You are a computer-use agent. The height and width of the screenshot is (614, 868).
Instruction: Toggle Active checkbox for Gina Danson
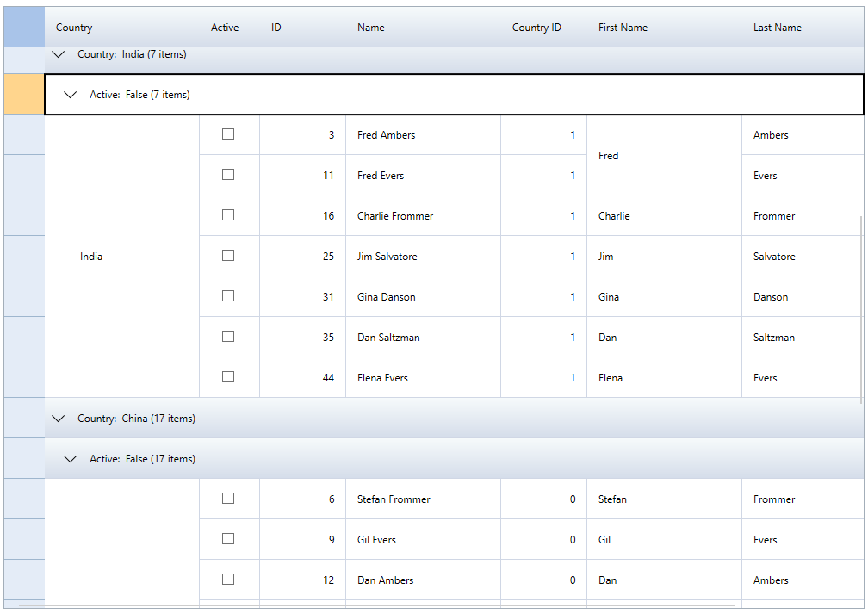tap(228, 296)
